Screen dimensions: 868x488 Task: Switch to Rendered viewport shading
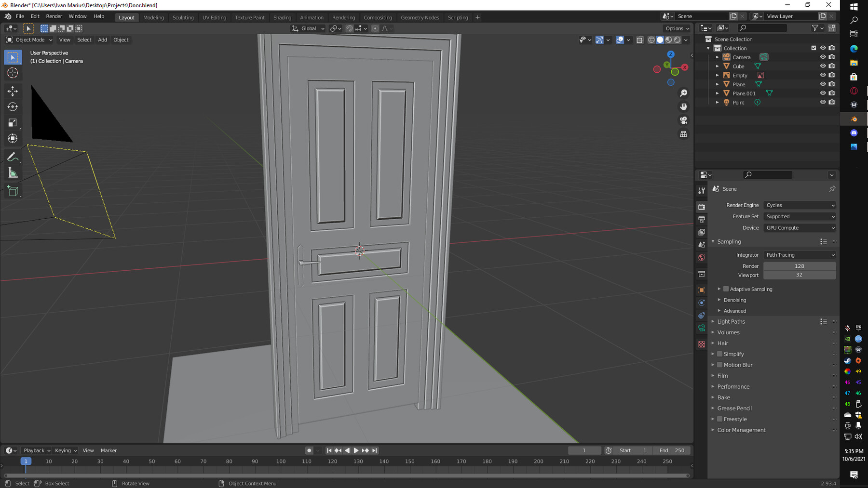(677, 40)
